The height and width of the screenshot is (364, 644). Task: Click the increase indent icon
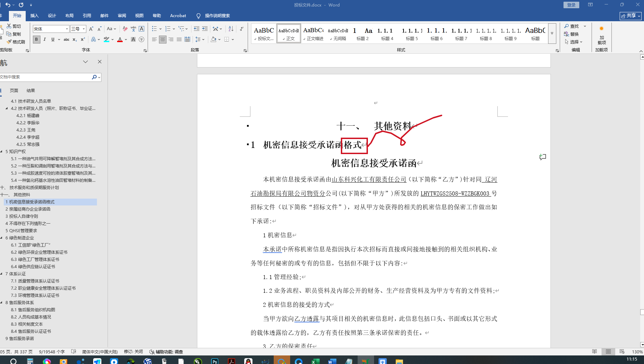[205, 29]
